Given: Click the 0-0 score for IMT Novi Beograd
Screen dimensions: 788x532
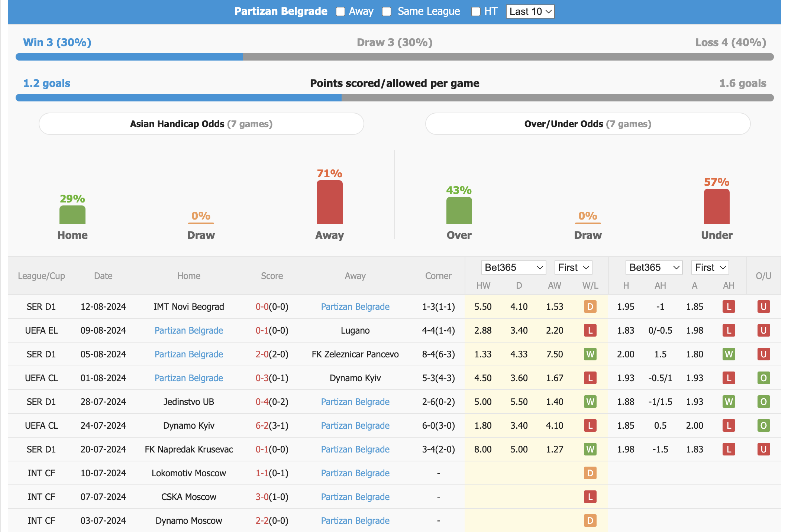Looking at the screenshot, I should point(262,306).
